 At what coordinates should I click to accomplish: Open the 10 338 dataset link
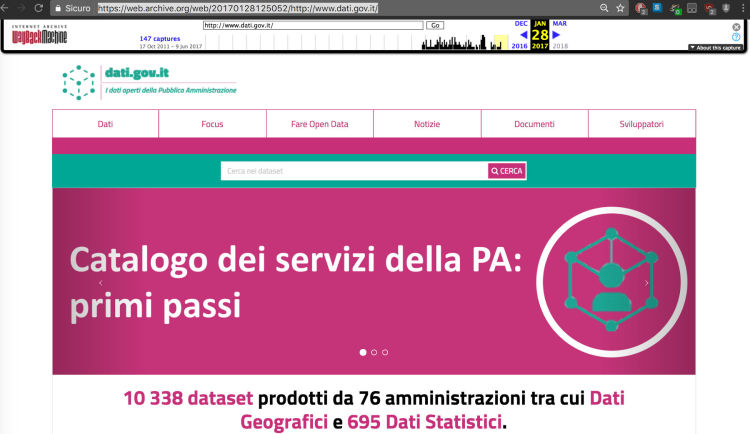click(x=188, y=398)
